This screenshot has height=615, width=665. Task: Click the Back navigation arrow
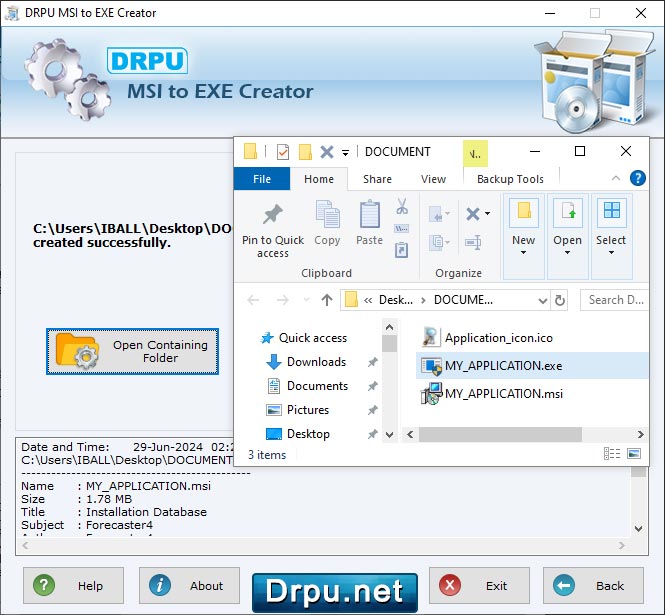coord(253,300)
